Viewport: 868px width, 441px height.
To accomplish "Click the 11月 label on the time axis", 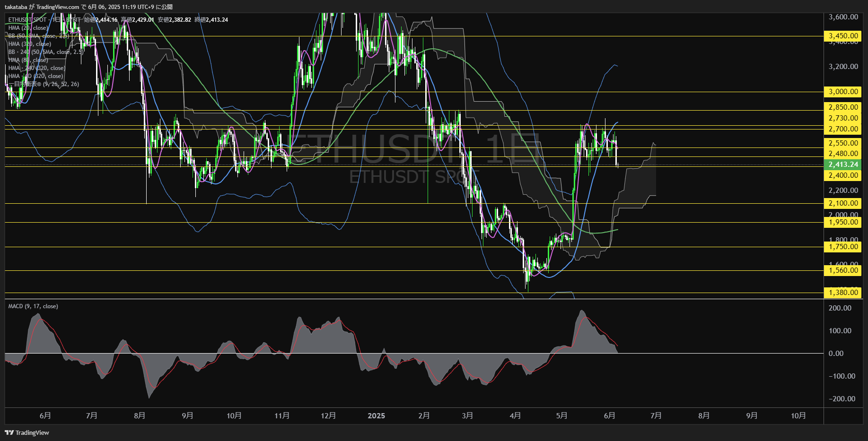I will [282, 416].
